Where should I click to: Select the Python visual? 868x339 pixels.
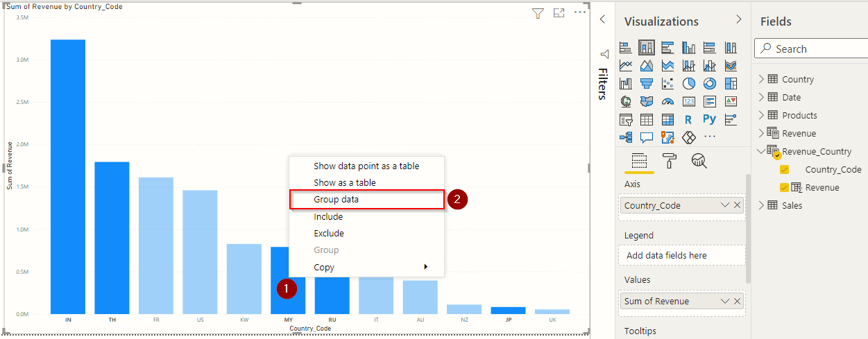(x=709, y=119)
